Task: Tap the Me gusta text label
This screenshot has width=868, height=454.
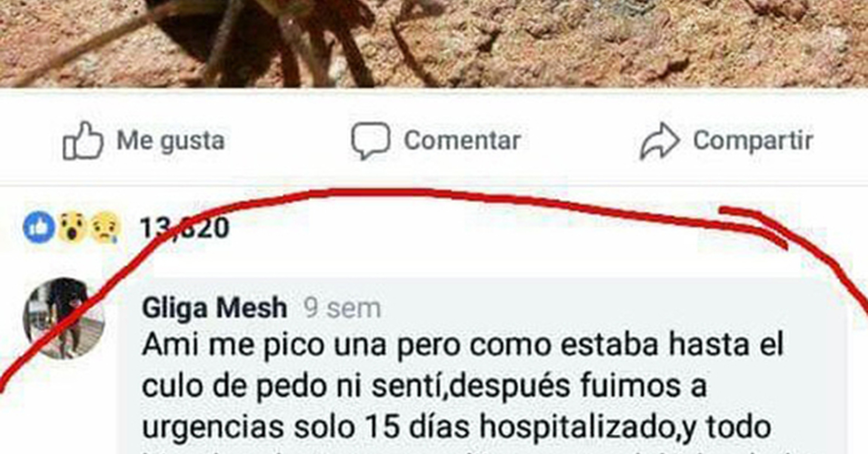Action: (171, 141)
